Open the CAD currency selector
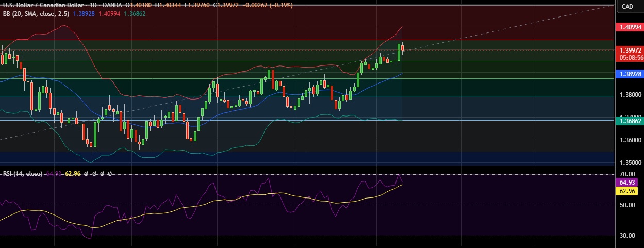Viewport: 644px width, 248px height. tap(628, 6)
